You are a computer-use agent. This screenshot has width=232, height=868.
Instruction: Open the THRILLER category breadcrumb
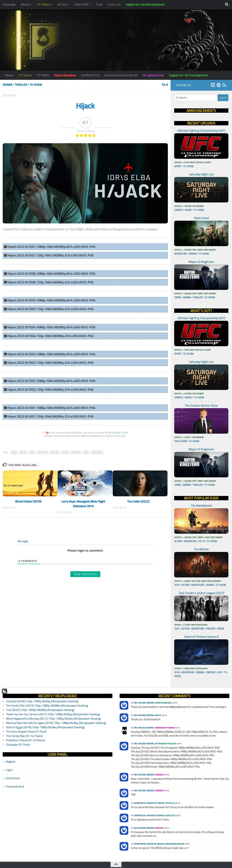(x=21, y=85)
